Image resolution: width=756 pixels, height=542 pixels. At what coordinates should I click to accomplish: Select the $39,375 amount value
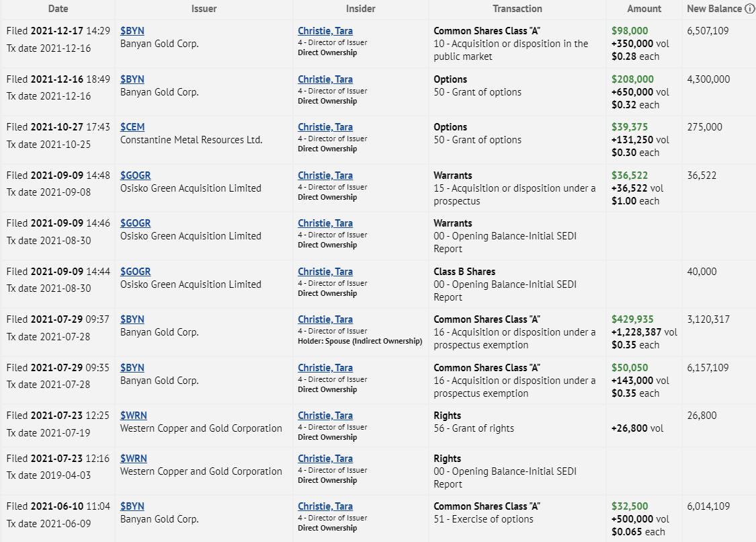[630, 127]
